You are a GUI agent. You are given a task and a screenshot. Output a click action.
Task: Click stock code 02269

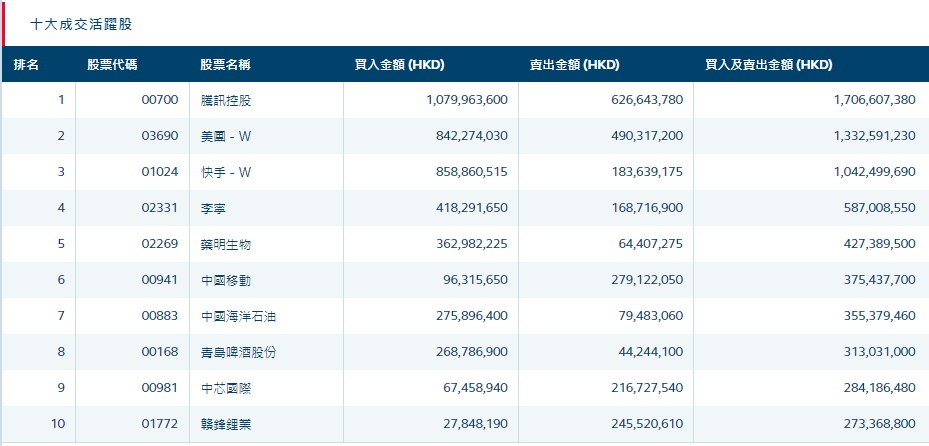[x=160, y=244]
